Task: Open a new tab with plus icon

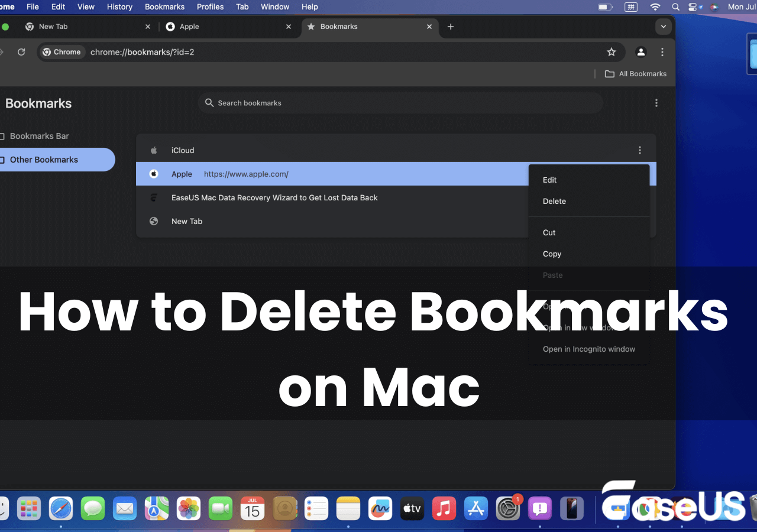Action: coord(451,27)
